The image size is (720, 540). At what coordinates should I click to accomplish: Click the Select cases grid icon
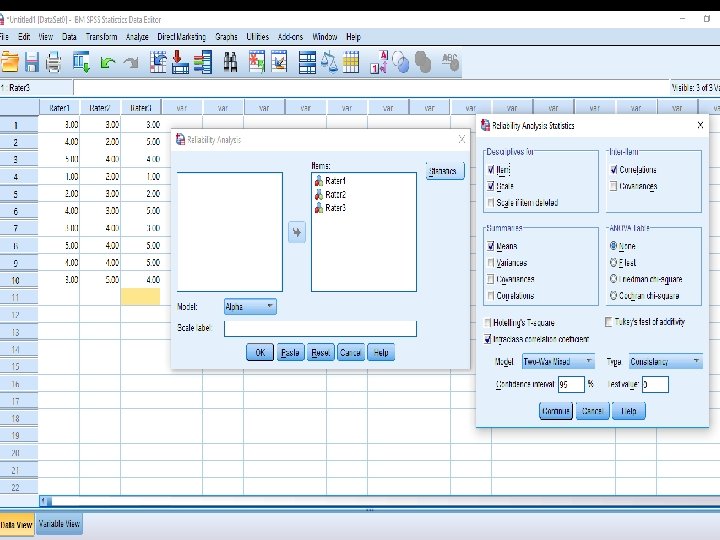[351, 62]
